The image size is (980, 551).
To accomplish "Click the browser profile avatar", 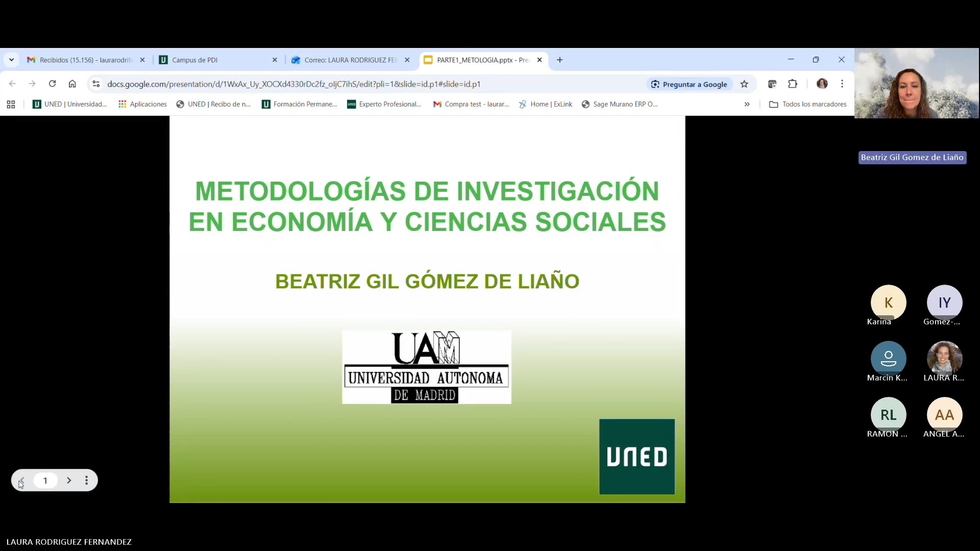I will [x=822, y=84].
